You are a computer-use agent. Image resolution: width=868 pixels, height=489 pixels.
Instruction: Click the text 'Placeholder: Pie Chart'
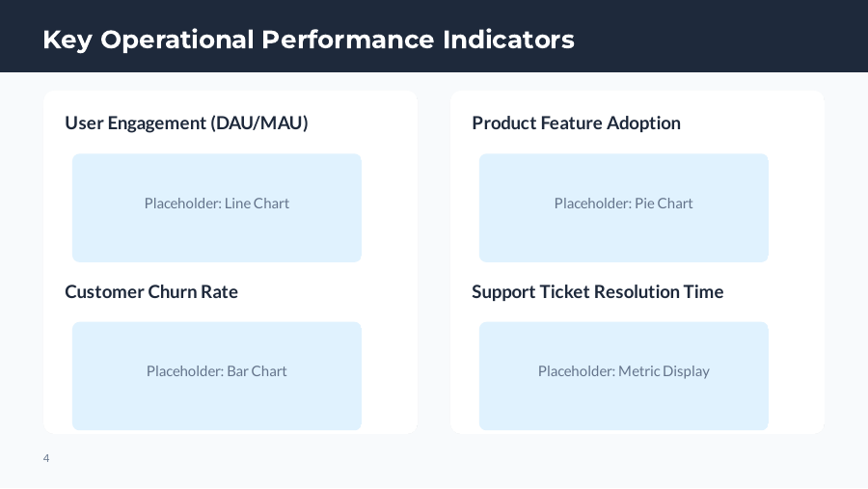[x=623, y=204]
